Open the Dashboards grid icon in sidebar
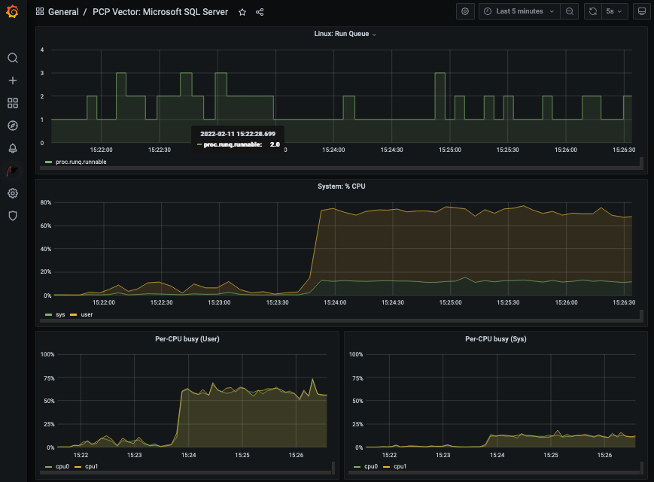The height and width of the screenshot is (482, 654). pos(13,103)
